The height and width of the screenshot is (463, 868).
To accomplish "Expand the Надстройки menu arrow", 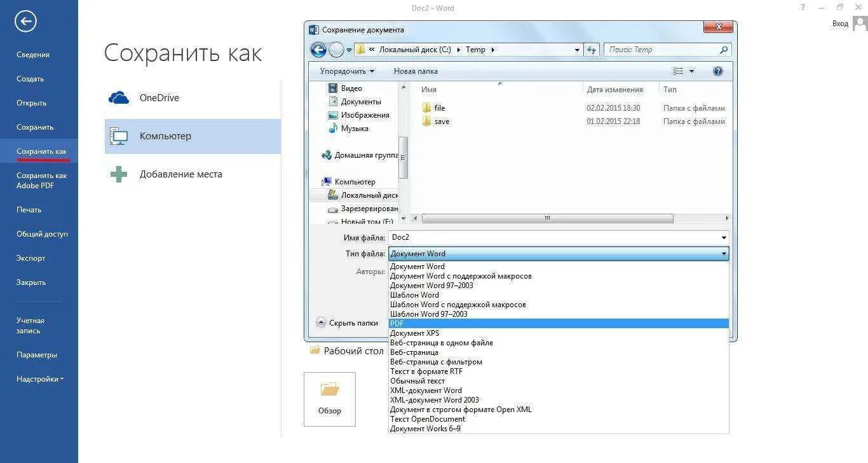I will pos(62,379).
